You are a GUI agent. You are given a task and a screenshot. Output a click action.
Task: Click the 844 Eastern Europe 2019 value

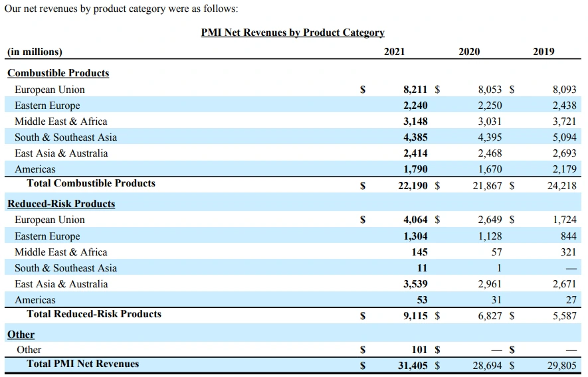click(x=569, y=236)
